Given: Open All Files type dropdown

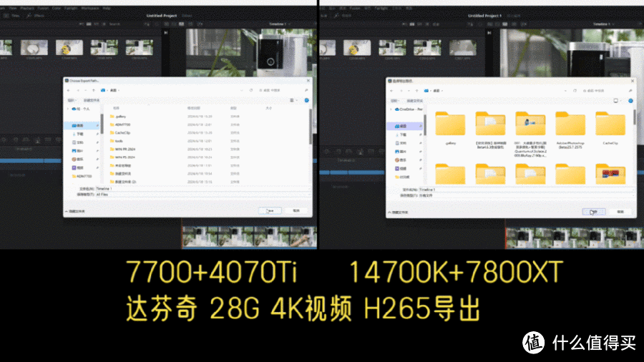Looking at the screenshot, I should 203,194.
